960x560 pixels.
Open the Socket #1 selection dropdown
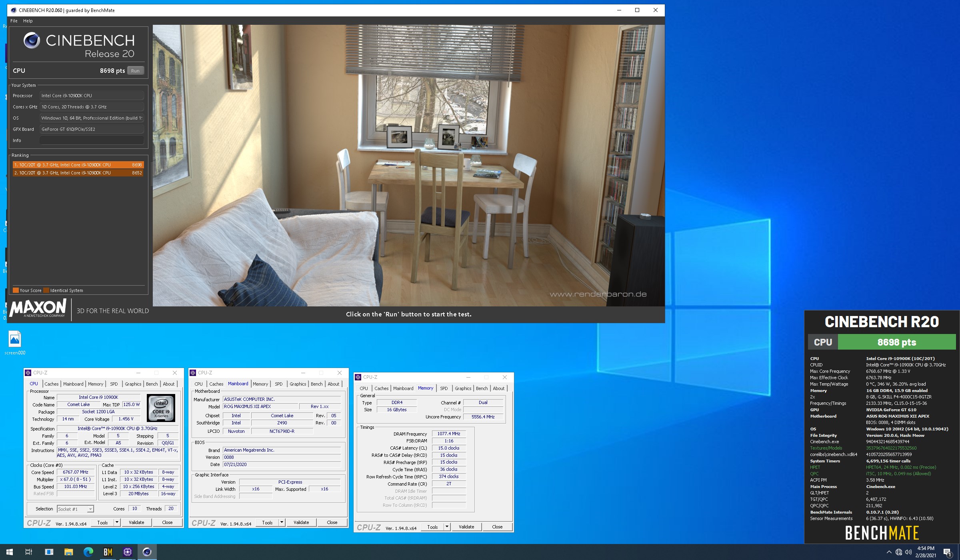click(x=75, y=509)
